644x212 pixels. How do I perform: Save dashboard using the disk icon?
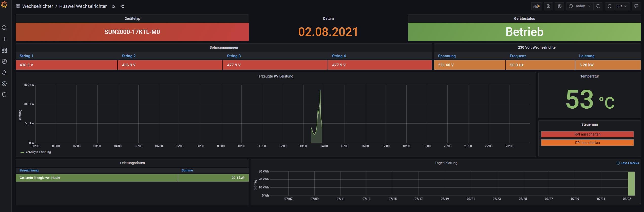click(548, 6)
